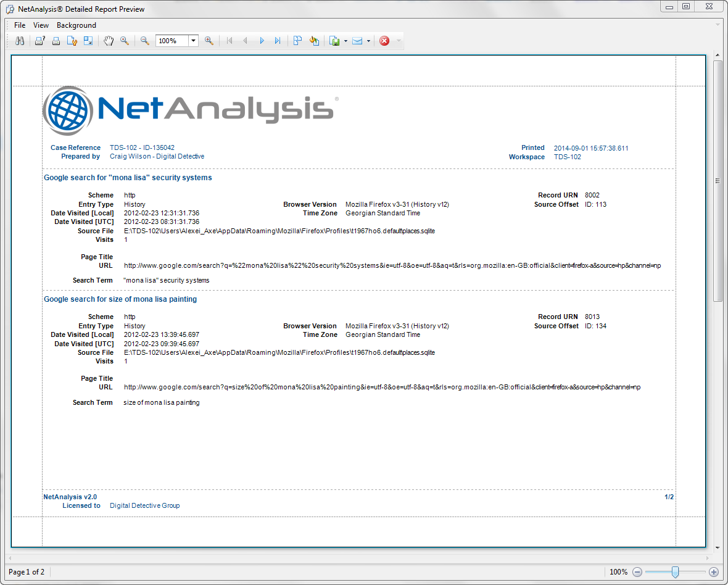Screen dimensions: 728x585
Task: Click search term 'size of mona lisa painting'
Action: coord(162,402)
